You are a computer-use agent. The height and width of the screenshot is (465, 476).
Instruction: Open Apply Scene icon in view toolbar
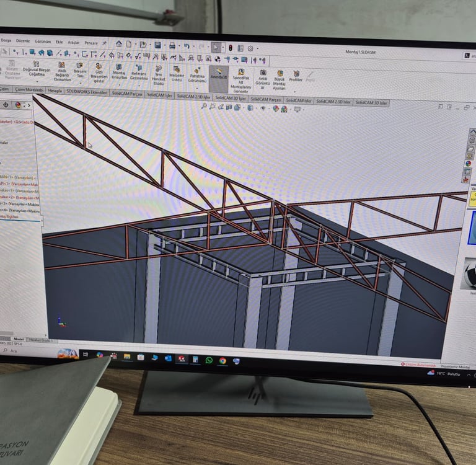284,108
